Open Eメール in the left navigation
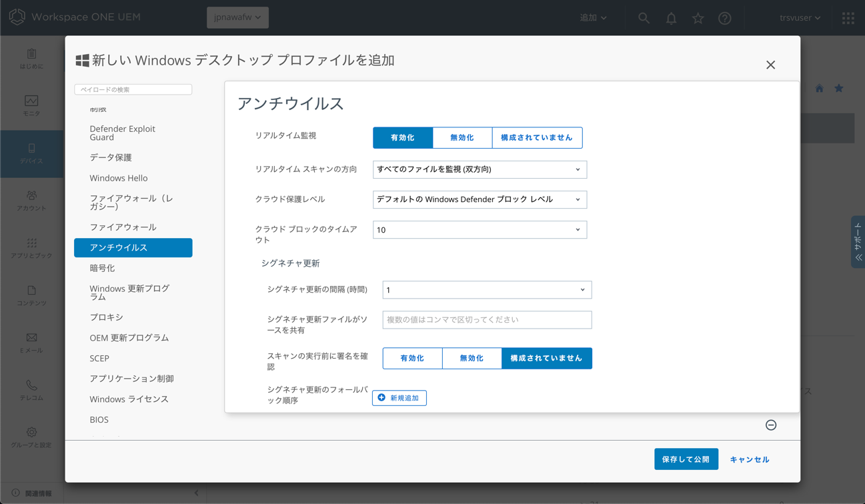 tap(31, 343)
